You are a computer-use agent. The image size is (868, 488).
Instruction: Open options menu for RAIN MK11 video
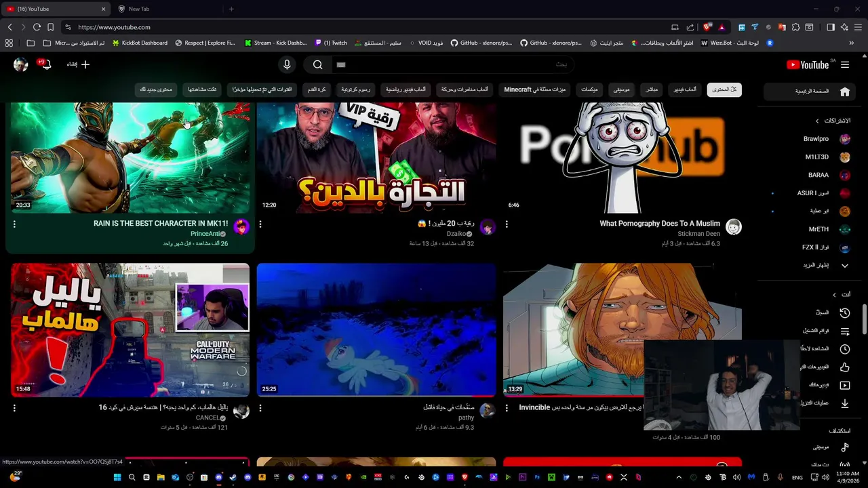click(x=14, y=224)
